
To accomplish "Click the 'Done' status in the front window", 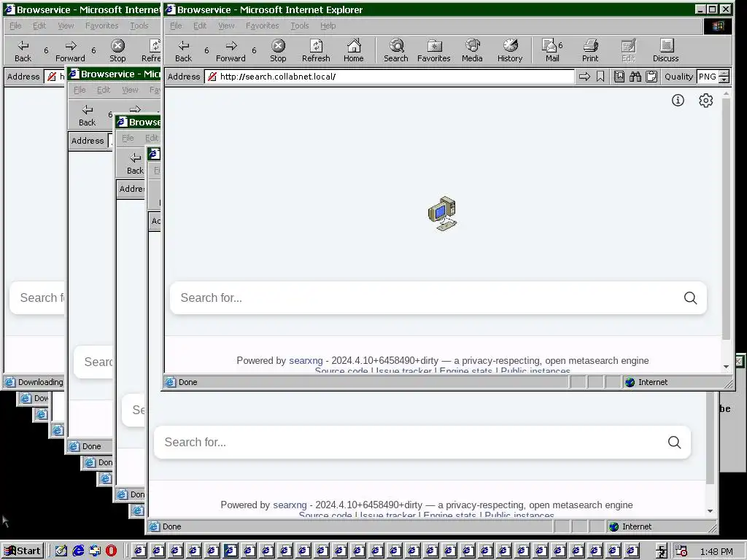I will point(187,382).
